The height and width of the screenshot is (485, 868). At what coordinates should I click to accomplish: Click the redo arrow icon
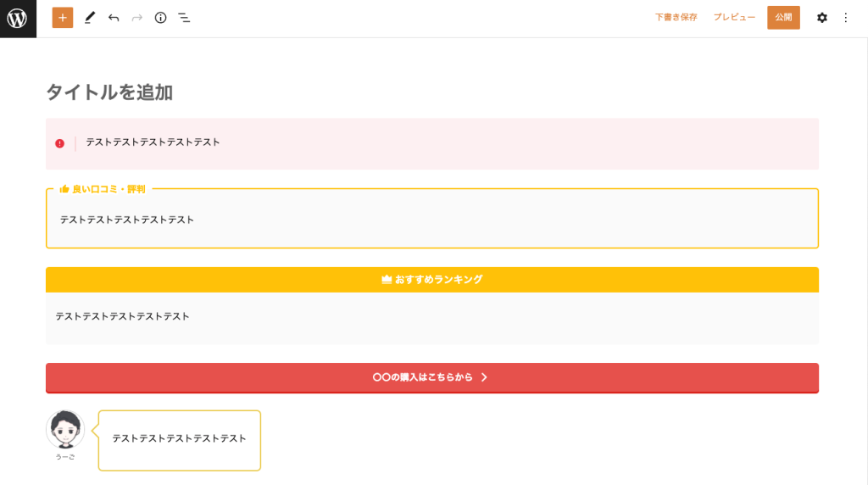click(x=136, y=18)
